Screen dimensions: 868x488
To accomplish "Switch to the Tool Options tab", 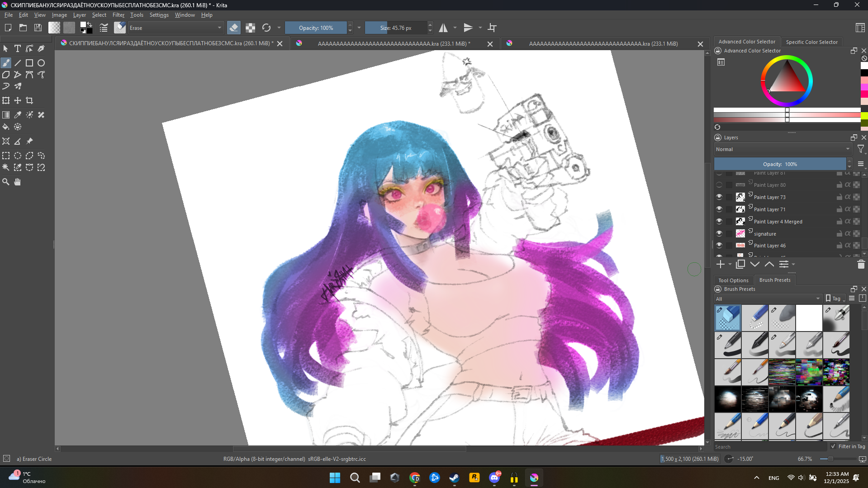I will [733, 280].
